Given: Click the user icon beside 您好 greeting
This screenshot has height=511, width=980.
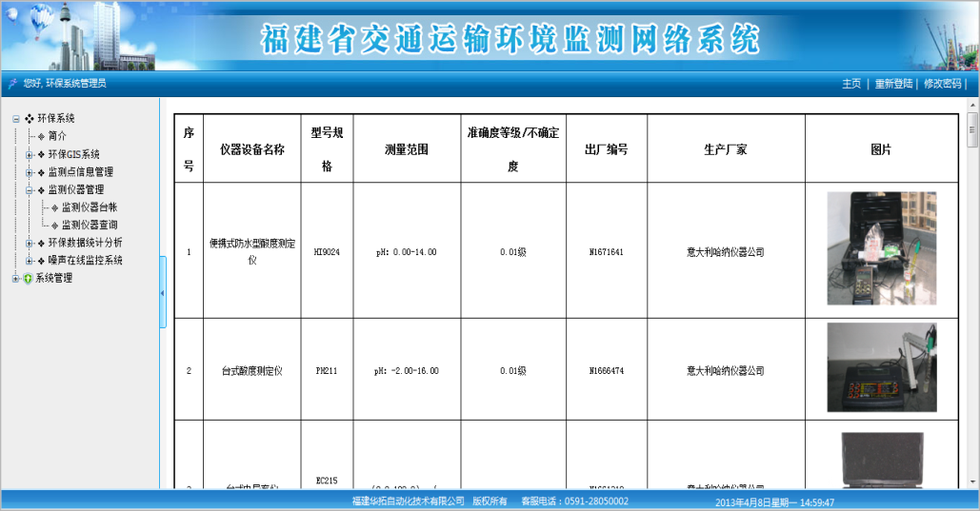Looking at the screenshot, I should (x=12, y=84).
